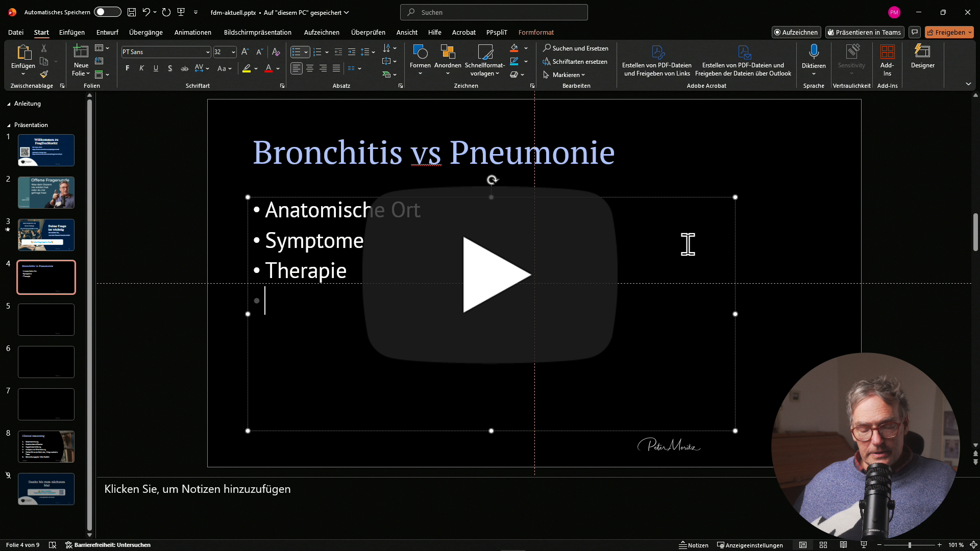Screen dimensions: 980x551
Task: Toggle Automatisches Speichern switch
Action: tap(108, 12)
